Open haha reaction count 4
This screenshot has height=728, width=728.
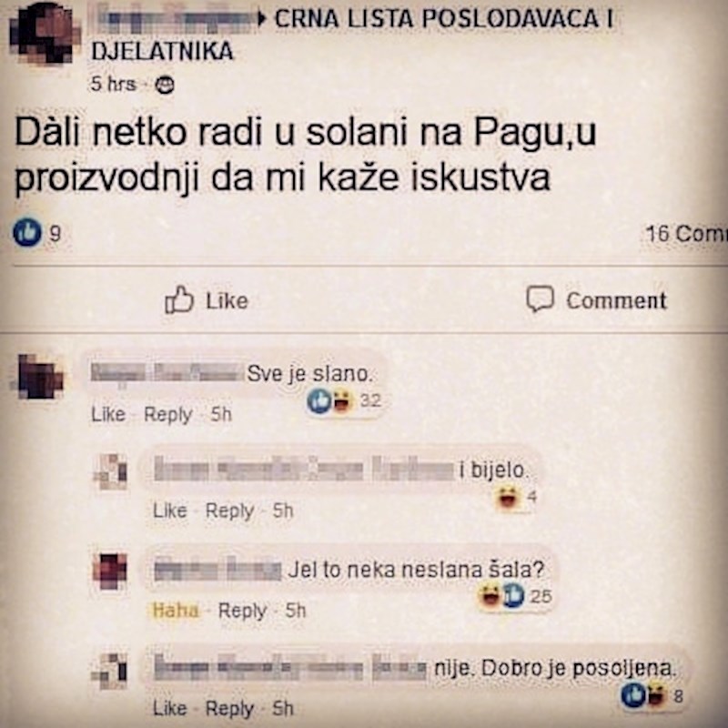click(516, 497)
